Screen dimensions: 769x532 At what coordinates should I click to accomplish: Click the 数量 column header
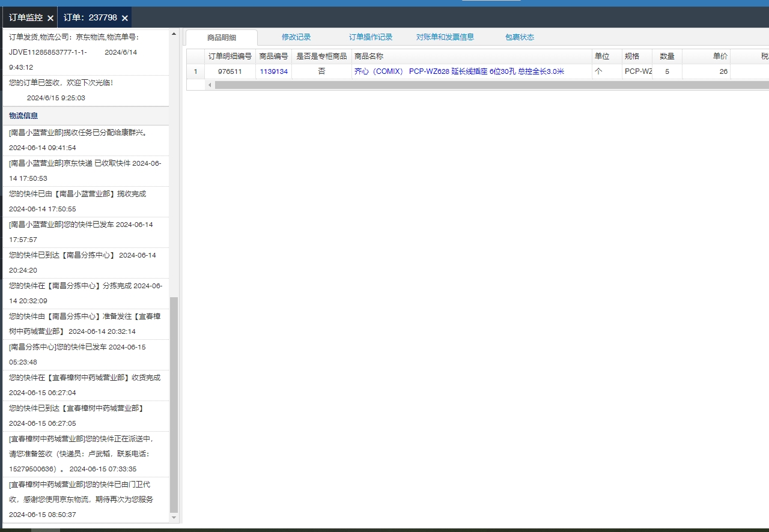pyautogui.click(x=667, y=56)
